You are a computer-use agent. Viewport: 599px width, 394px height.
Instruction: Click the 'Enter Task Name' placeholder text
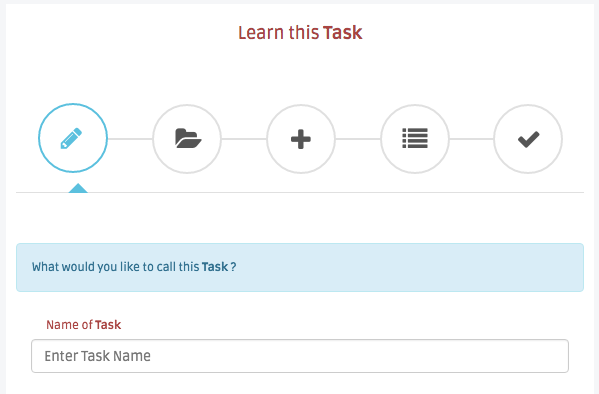coord(97,356)
